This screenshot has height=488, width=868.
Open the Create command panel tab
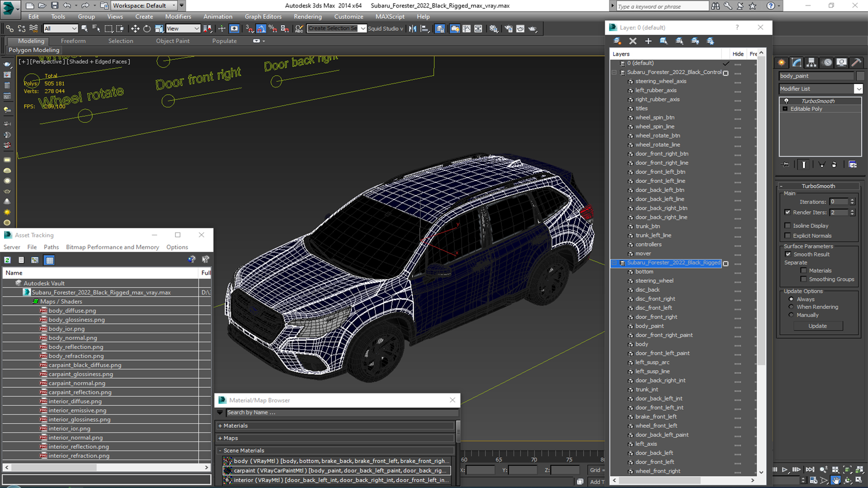(781, 62)
